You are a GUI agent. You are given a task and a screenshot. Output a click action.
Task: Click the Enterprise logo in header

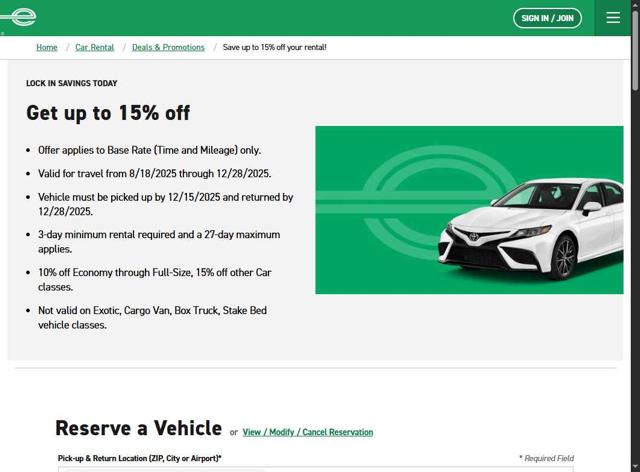18,17
